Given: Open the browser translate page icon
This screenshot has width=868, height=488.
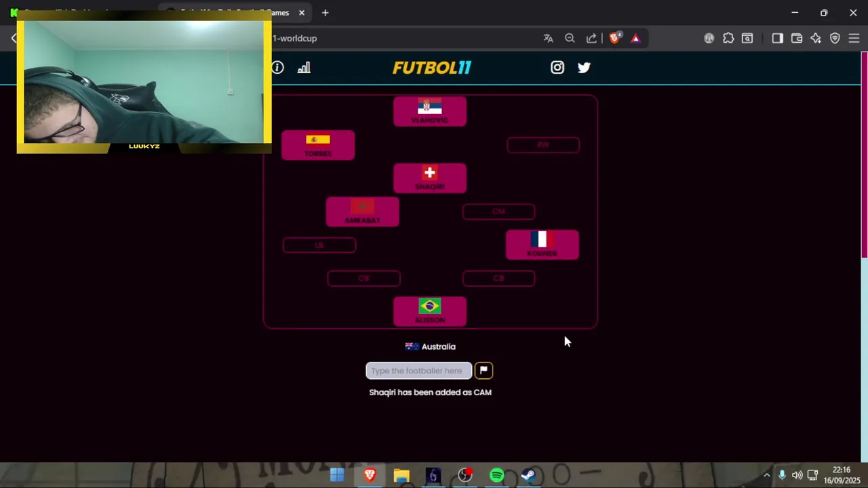Looking at the screenshot, I should click(548, 38).
